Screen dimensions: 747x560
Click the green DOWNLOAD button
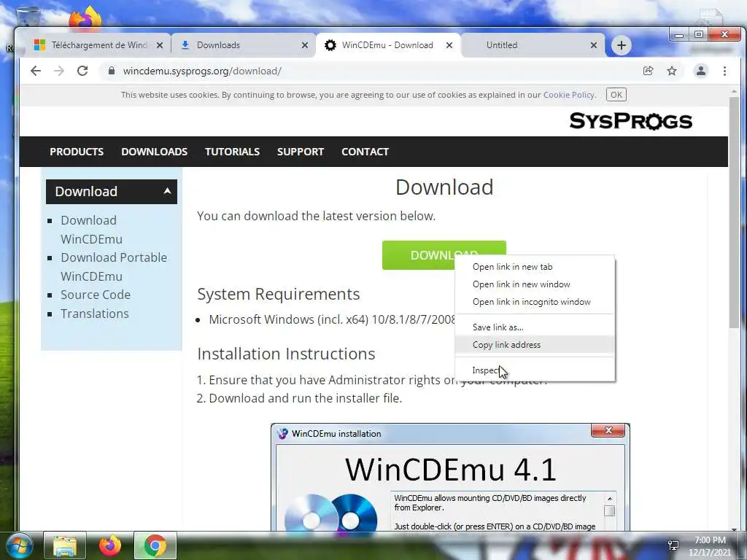tap(444, 255)
